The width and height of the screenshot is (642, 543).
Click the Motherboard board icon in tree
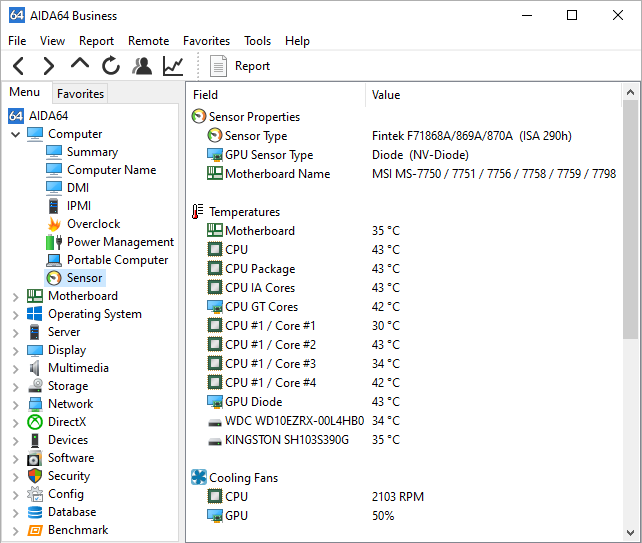pos(35,296)
